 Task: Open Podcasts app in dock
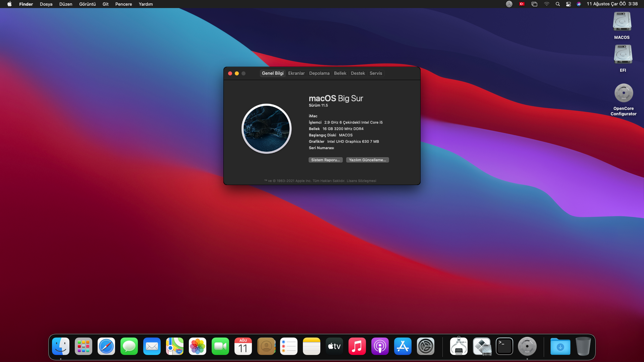(x=380, y=346)
